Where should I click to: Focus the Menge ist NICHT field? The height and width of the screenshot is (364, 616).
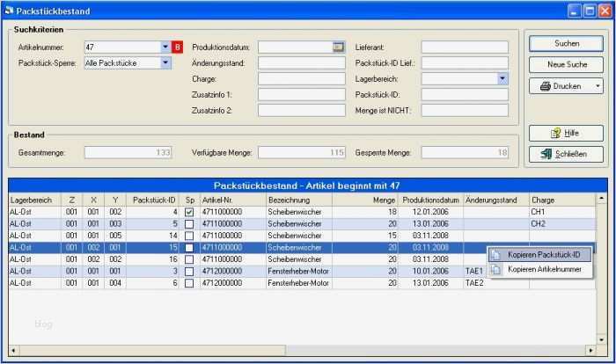(x=465, y=110)
